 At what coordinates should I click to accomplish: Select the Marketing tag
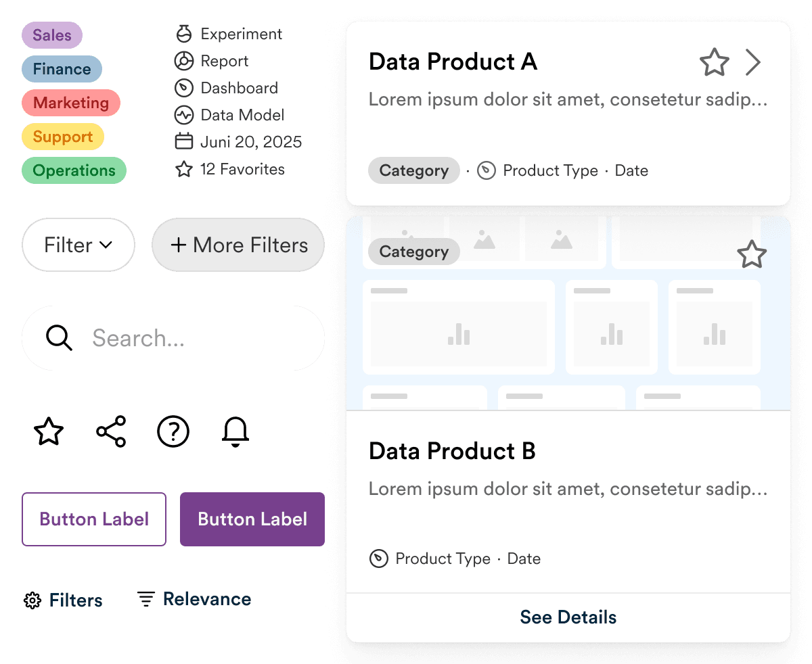(x=70, y=103)
